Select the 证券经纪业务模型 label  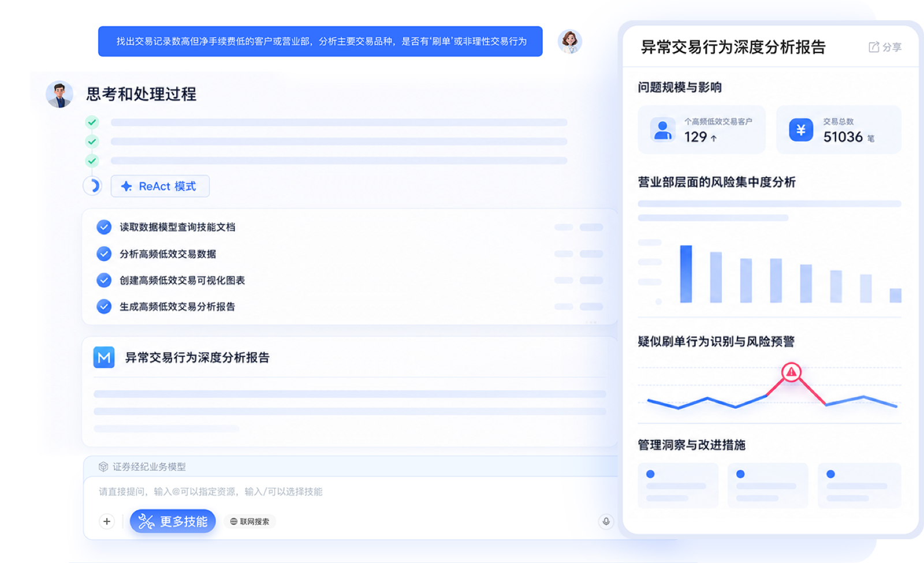click(149, 467)
